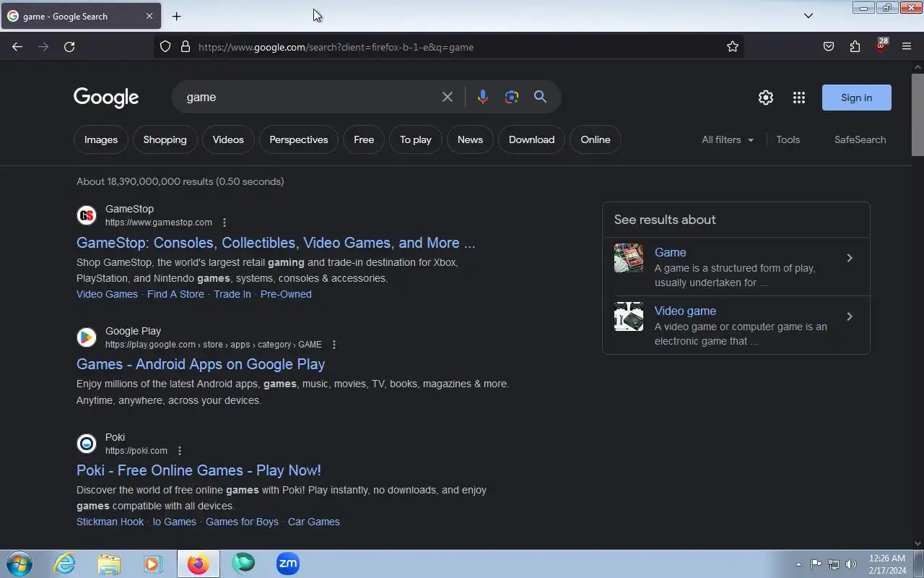This screenshot has width=924, height=578.
Task: Bookmark this page with the star
Action: [733, 47]
